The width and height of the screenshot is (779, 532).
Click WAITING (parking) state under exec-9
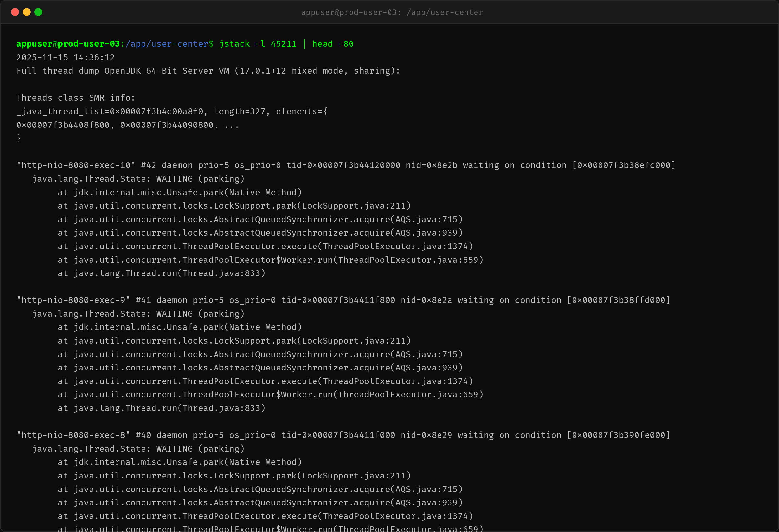coord(139,314)
